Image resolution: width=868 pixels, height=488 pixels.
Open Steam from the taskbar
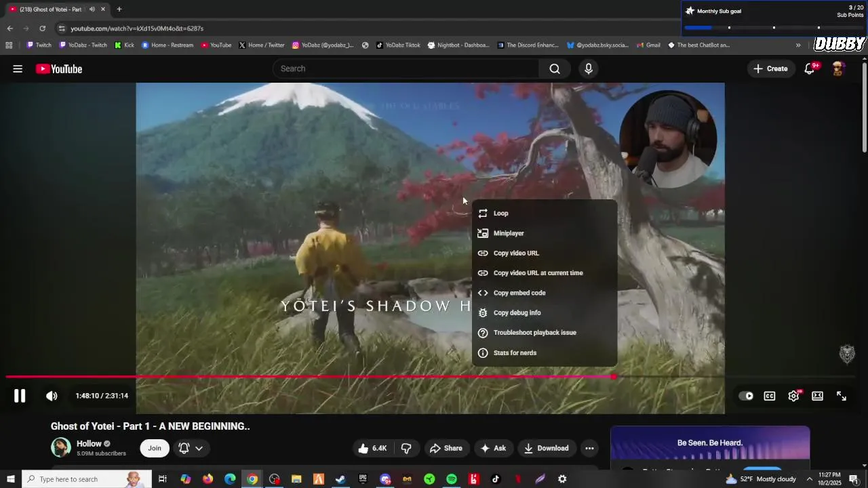pos(340,479)
